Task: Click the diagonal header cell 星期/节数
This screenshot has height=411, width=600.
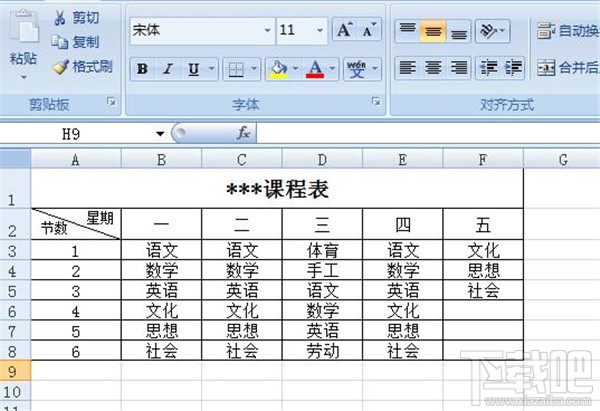Action: pyautogui.click(x=76, y=224)
